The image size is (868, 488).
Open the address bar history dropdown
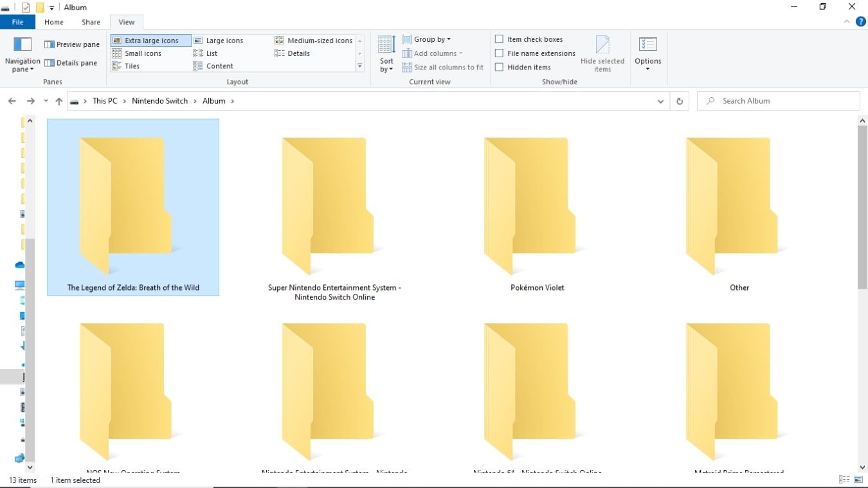tap(660, 101)
